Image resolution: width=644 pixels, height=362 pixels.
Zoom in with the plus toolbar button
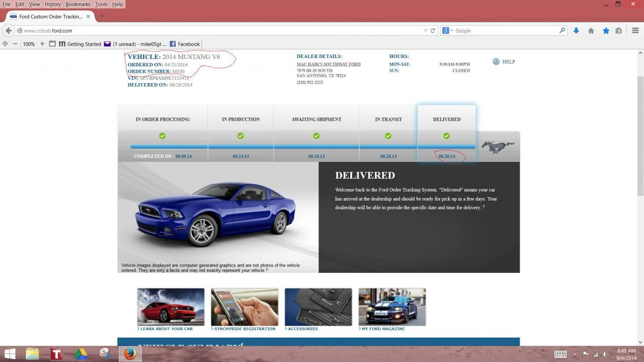(x=42, y=44)
